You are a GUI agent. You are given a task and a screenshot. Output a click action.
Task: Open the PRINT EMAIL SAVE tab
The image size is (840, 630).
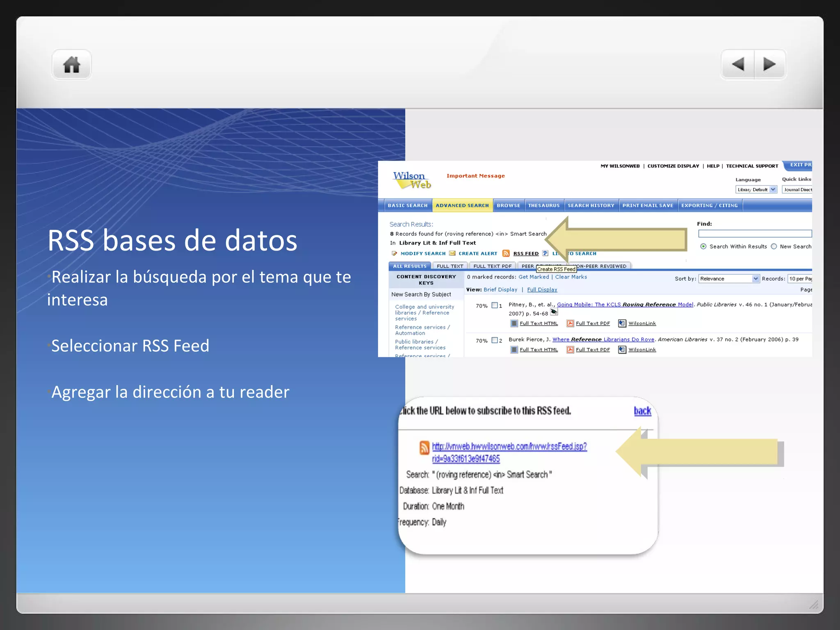coord(648,205)
